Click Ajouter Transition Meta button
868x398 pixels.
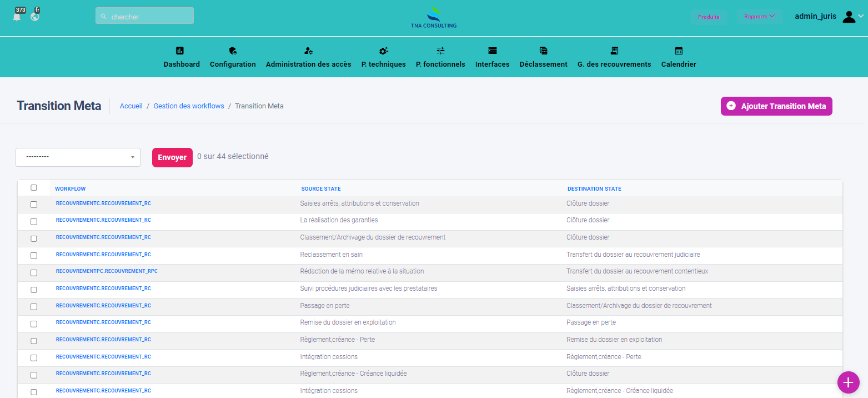click(x=776, y=106)
